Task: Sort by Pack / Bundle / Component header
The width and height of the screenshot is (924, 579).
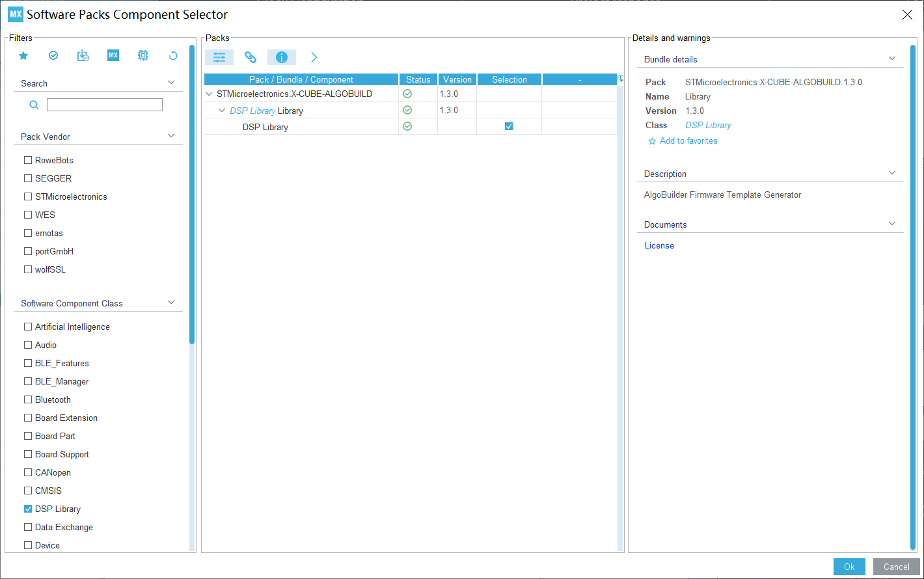Action: coord(301,79)
